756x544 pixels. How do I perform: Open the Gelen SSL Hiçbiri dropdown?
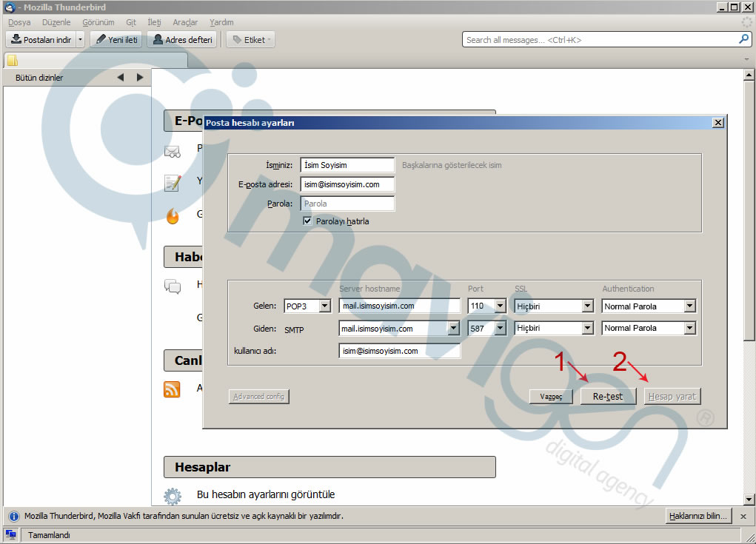click(x=554, y=306)
